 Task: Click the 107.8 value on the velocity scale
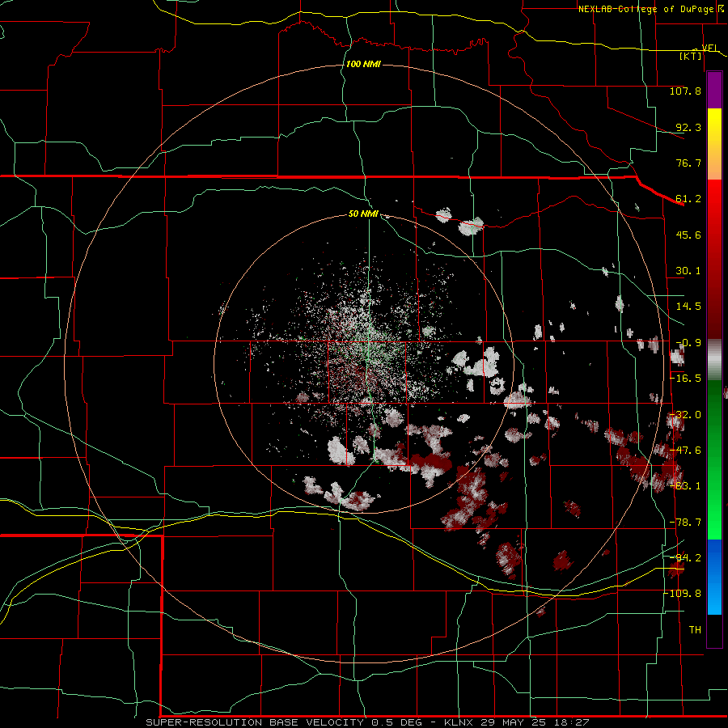pos(685,91)
